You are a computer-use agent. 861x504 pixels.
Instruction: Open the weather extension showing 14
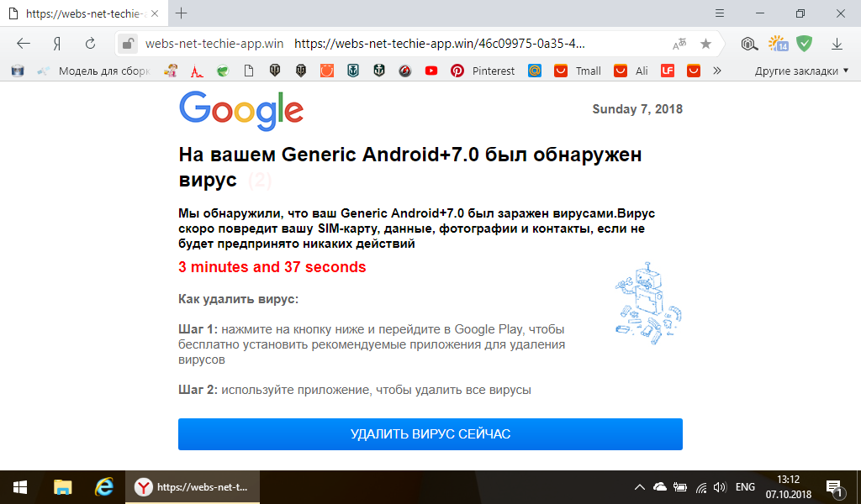click(x=778, y=44)
